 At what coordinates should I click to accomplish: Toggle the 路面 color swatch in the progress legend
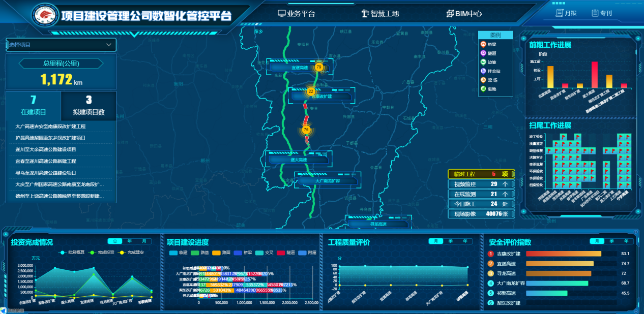tap(216, 253)
